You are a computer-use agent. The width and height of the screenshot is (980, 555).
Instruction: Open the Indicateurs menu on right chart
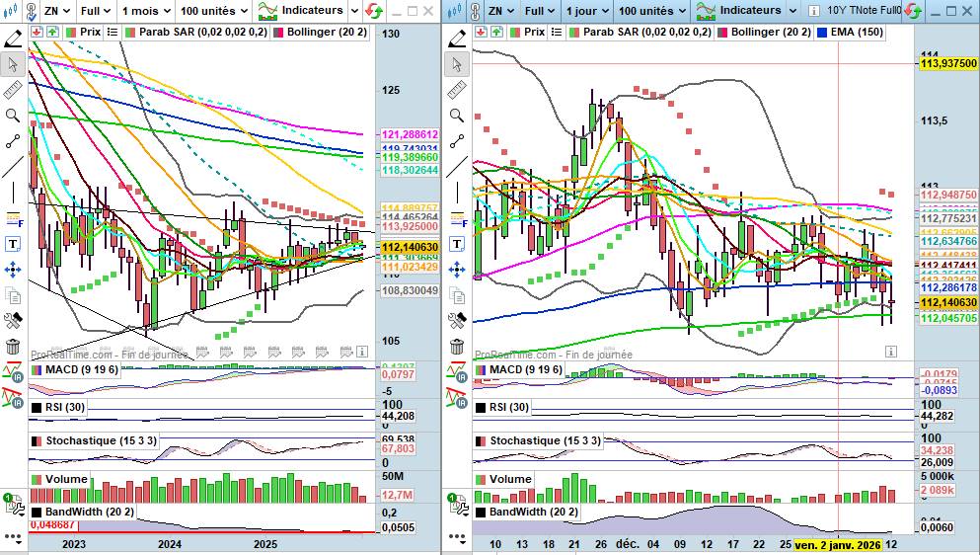pyautogui.click(x=746, y=11)
